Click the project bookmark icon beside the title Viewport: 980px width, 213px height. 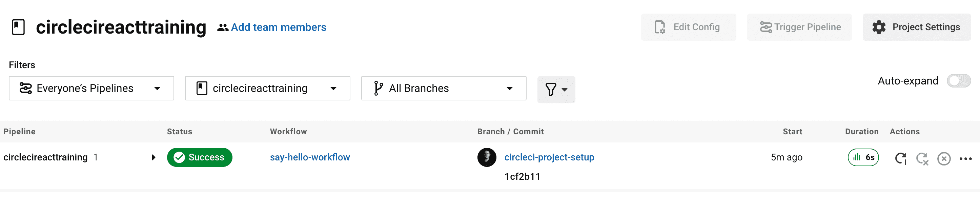tap(18, 27)
